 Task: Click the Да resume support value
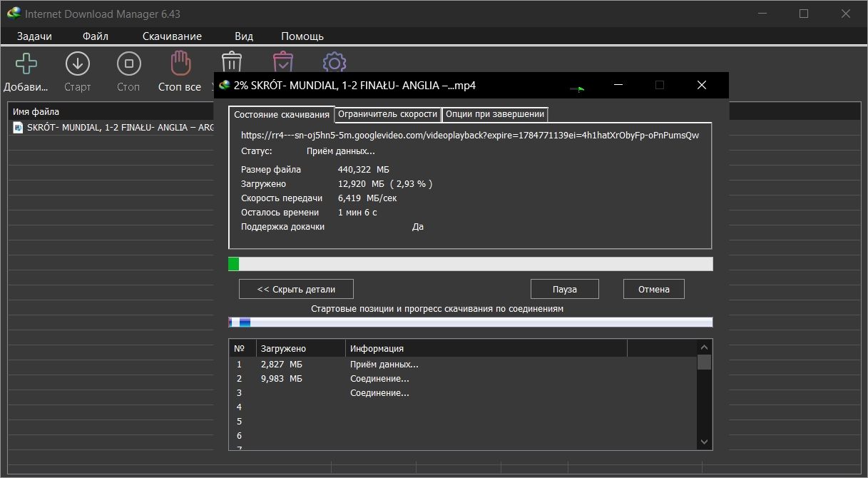pyautogui.click(x=418, y=227)
